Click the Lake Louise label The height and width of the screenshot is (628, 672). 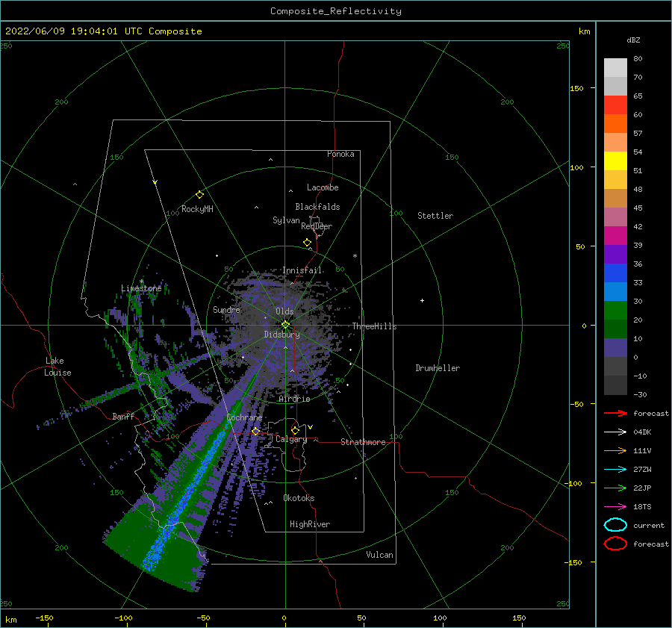click(x=57, y=367)
